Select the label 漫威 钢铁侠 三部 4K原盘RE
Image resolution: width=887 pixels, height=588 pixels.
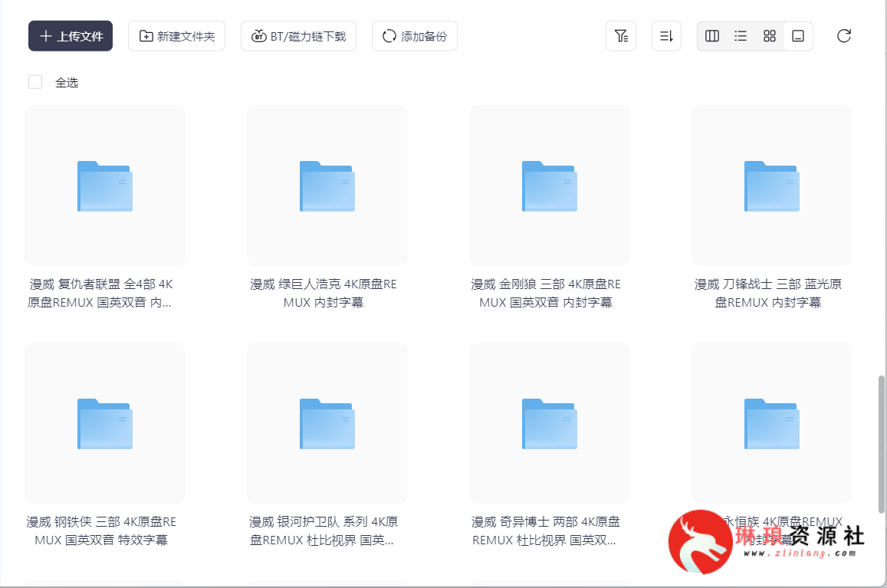coord(101,522)
